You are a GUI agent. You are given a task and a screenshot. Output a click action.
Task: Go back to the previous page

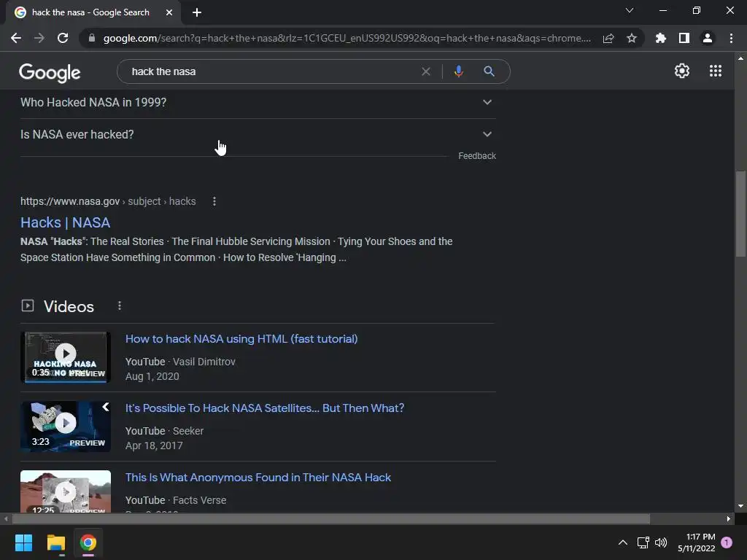pyautogui.click(x=16, y=38)
